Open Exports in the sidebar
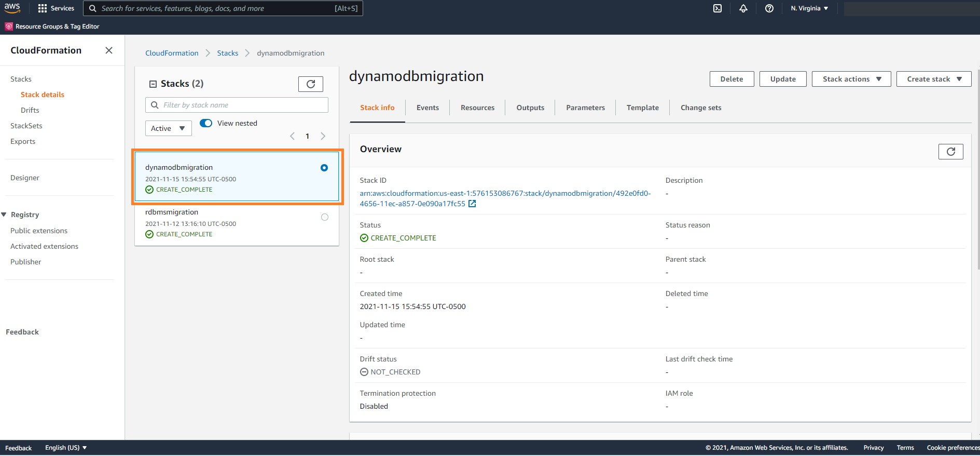 click(x=23, y=141)
